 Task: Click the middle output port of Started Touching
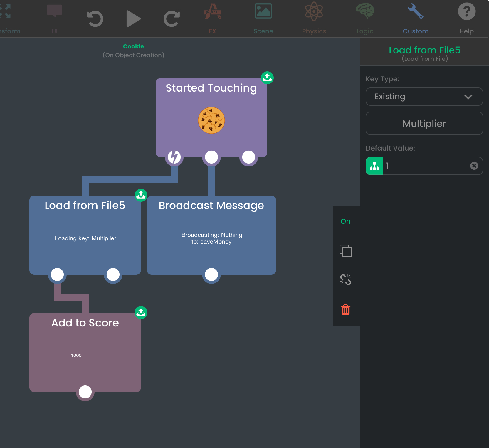pyautogui.click(x=211, y=157)
